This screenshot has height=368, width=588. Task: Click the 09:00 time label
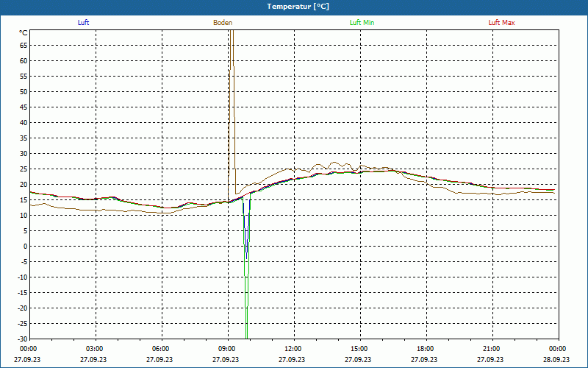(226, 349)
